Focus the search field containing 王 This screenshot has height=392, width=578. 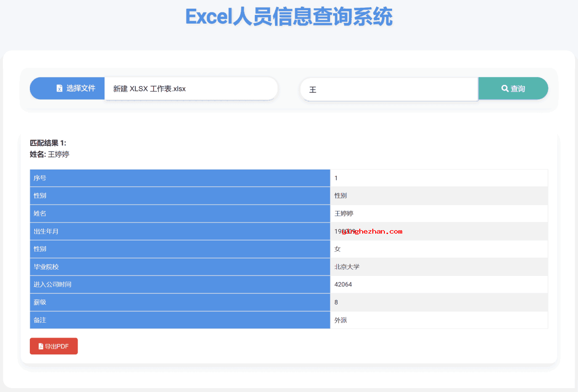(388, 90)
